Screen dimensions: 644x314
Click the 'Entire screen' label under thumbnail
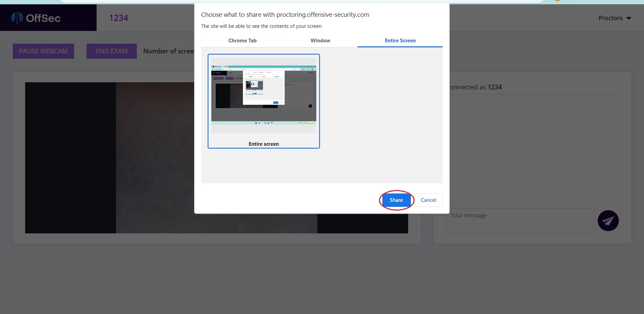[264, 144]
